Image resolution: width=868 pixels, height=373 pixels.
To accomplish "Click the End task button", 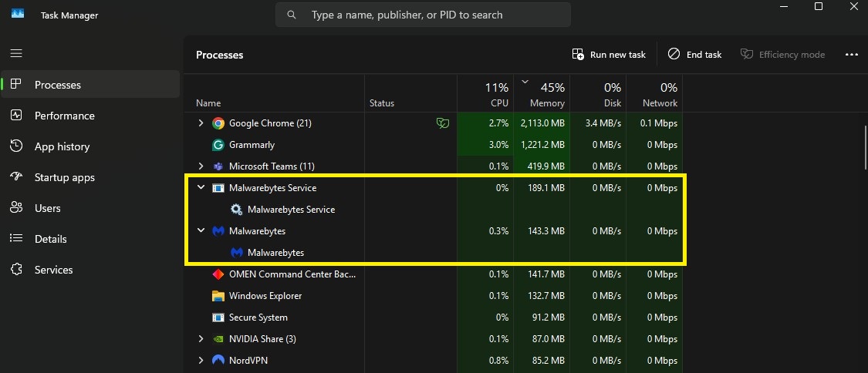I will tap(694, 54).
